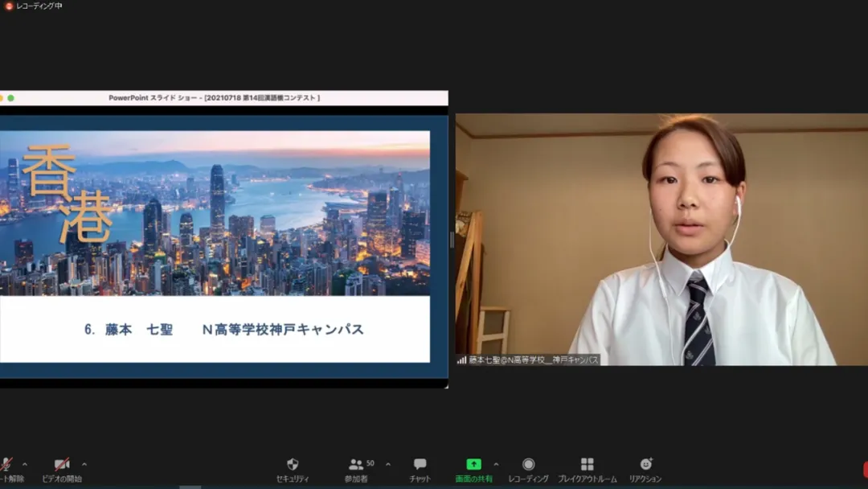Image resolution: width=868 pixels, height=489 pixels.
Task: Open the Breakout Rooms icon
Action: [x=587, y=464]
